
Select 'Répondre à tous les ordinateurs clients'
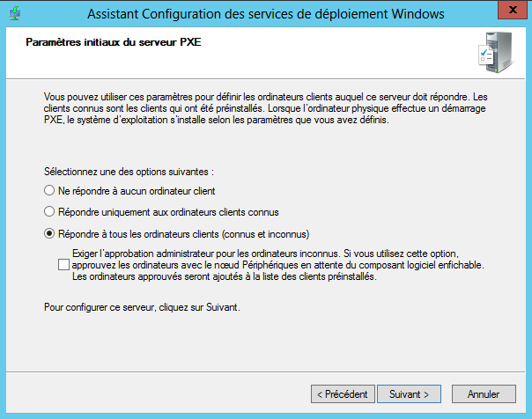pos(49,233)
